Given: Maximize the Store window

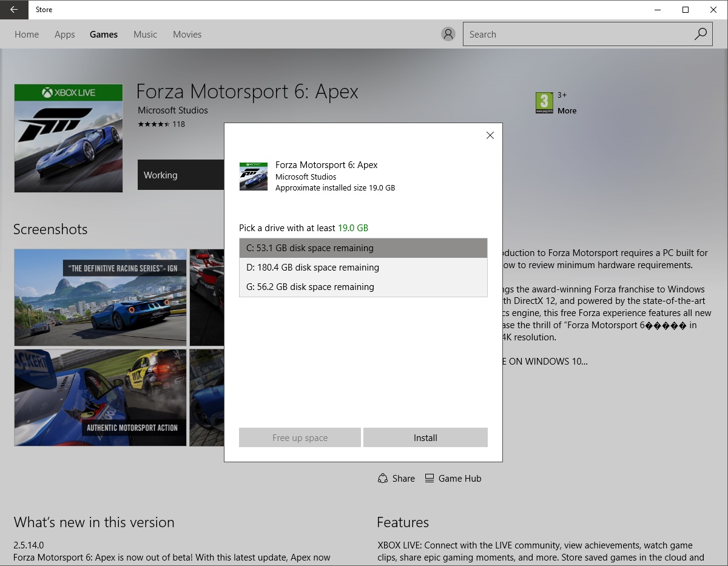Looking at the screenshot, I should coord(686,10).
